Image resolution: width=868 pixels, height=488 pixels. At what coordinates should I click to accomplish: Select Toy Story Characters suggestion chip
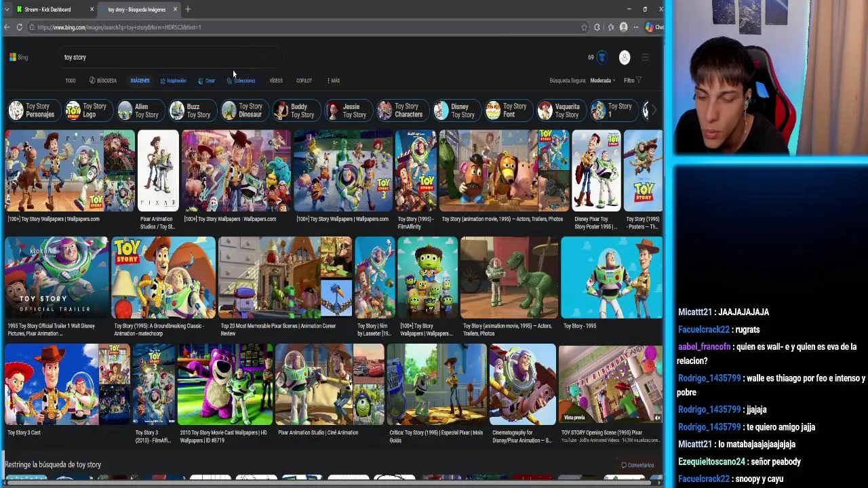click(401, 110)
